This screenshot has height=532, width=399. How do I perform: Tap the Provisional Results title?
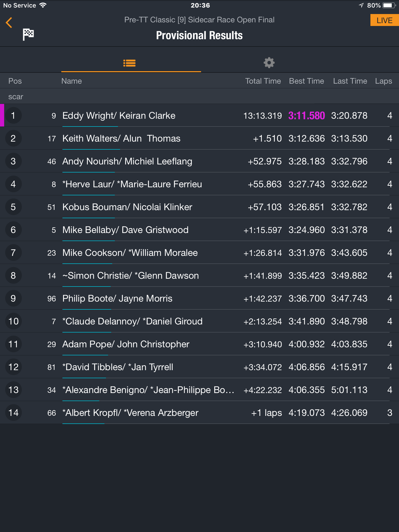tap(199, 35)
